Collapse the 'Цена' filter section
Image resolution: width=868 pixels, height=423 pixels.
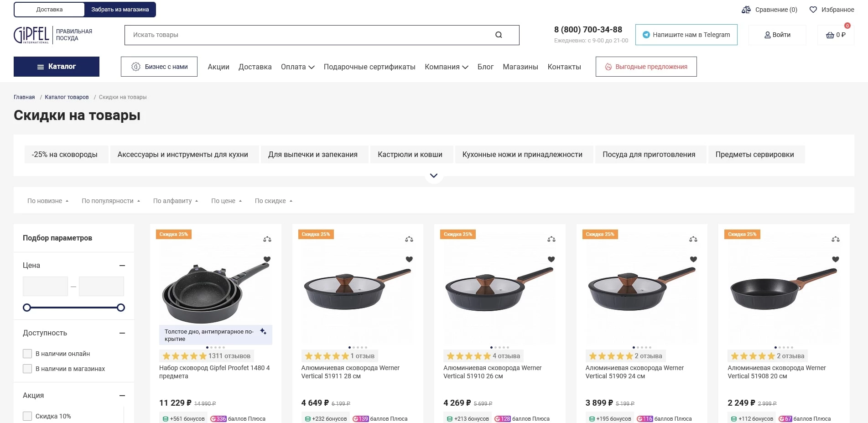click(x=122, y=266)
